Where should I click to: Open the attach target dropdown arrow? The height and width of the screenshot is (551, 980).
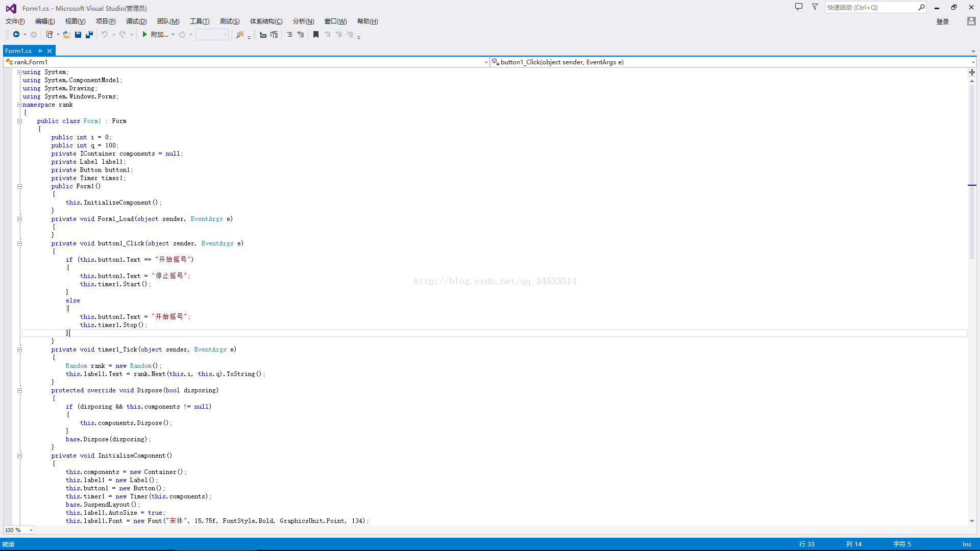(173, 35)
